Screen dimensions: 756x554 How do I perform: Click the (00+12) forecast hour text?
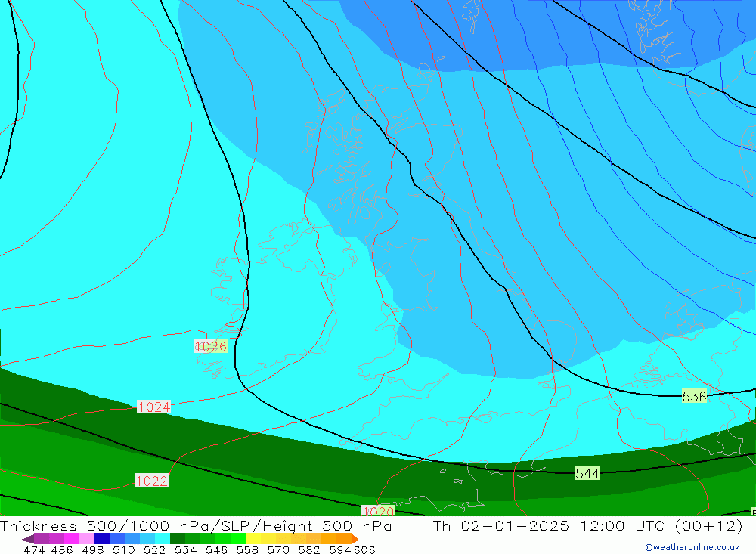point(711,527)
